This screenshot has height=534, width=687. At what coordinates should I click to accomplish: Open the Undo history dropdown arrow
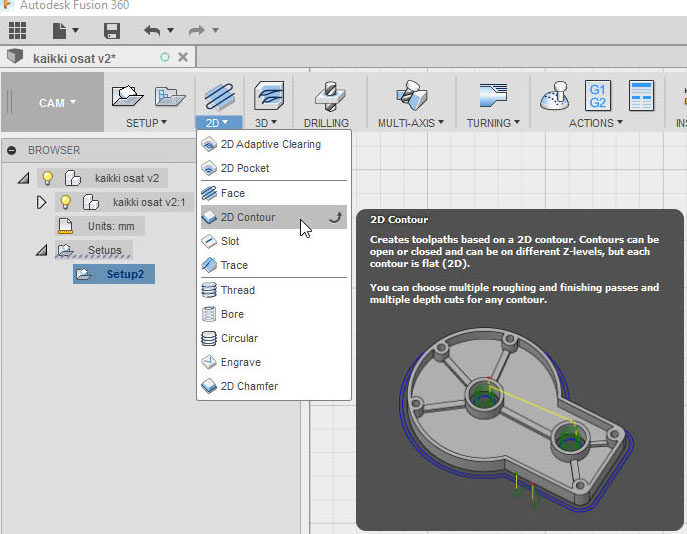point(170,31)
